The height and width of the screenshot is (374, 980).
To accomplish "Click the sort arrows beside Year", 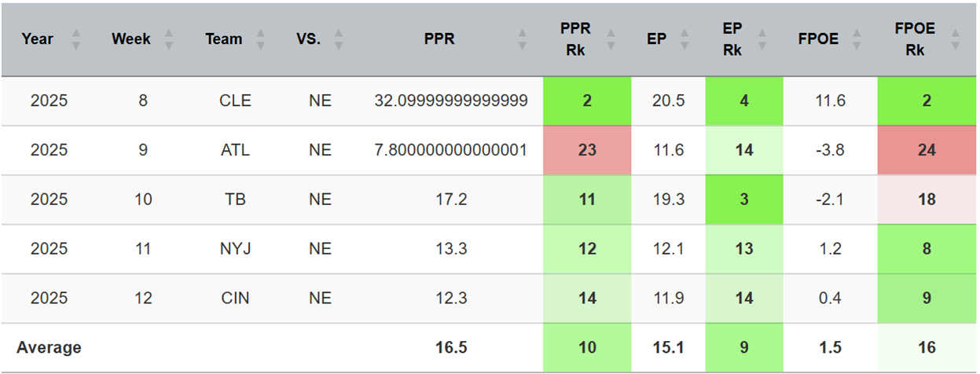I will (75, 39).
